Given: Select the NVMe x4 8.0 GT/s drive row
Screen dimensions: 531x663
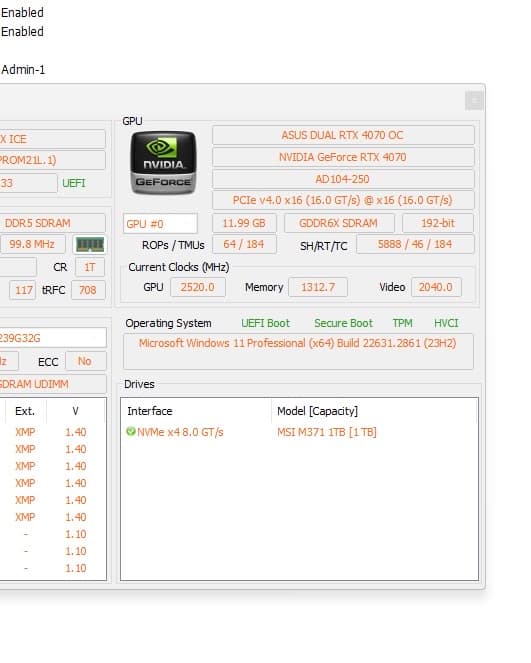Looking at the screenshot, I should (x=299, y=432).
